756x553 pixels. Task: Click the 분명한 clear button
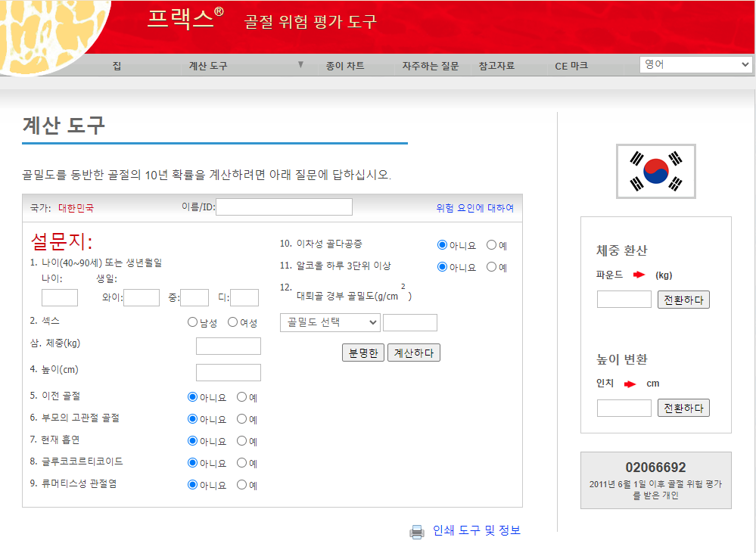(x=363, y=353)
